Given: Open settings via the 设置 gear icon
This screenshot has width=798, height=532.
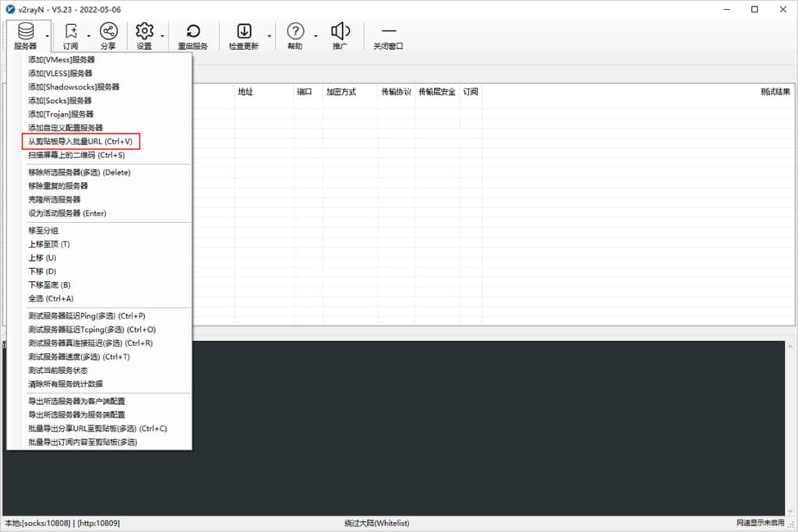Looking at the screenshot, I should pos(145,32).
